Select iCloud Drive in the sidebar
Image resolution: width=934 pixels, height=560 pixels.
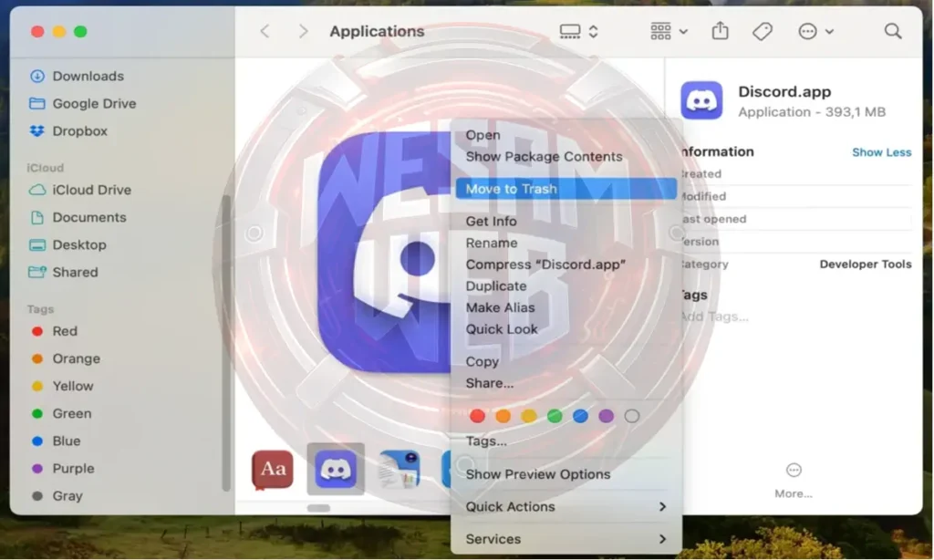point(80,190)
